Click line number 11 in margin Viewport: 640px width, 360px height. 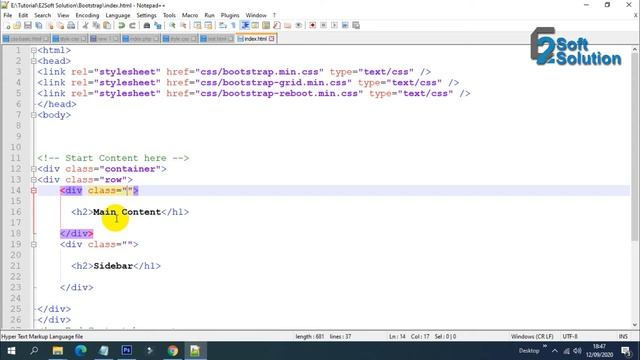tap(16, 158)
